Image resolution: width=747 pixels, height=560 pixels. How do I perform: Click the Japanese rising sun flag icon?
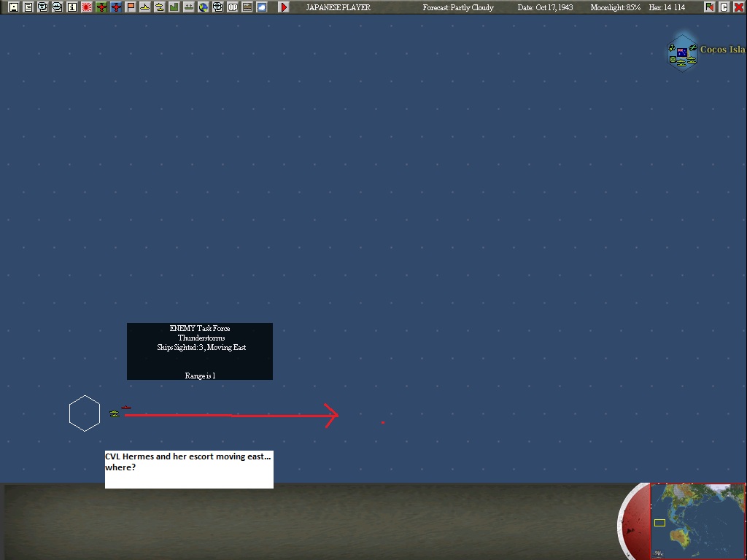point(87,7)
